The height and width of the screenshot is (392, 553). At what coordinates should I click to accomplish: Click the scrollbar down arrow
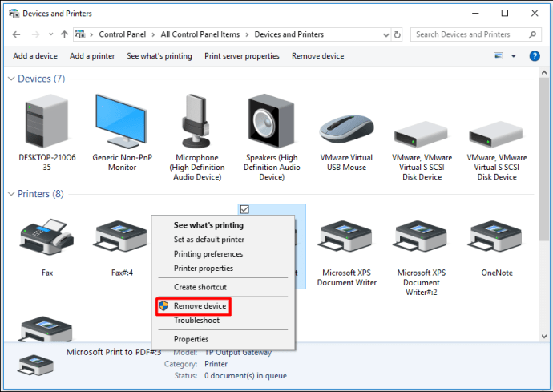click(544, 337)
